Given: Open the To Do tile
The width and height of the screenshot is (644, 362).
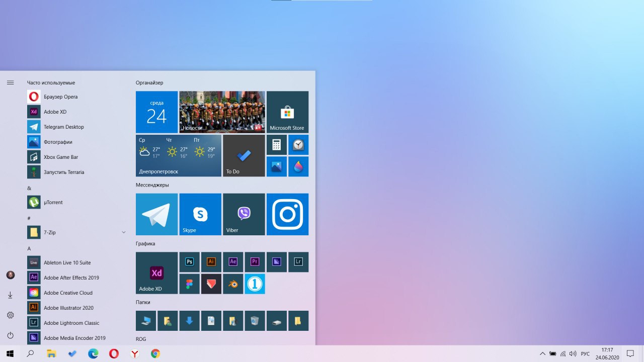Looking at the screenshot, I should (x=244, y=155).
